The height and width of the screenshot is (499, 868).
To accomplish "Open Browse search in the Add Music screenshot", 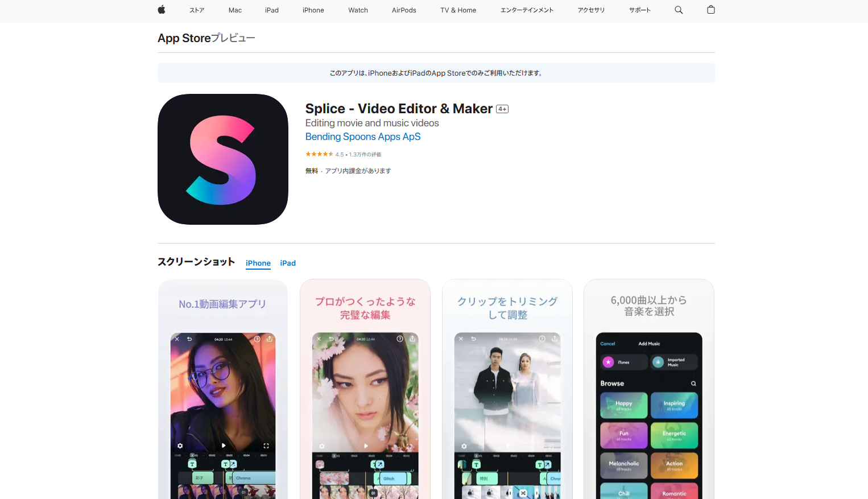I will click(x=693, y=383).
